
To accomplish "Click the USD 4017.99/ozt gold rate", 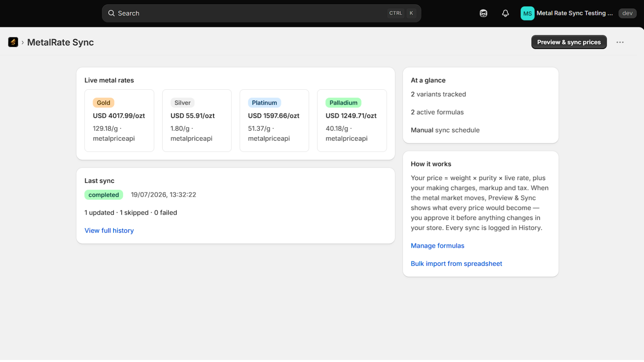I will [x=119, y=116].
